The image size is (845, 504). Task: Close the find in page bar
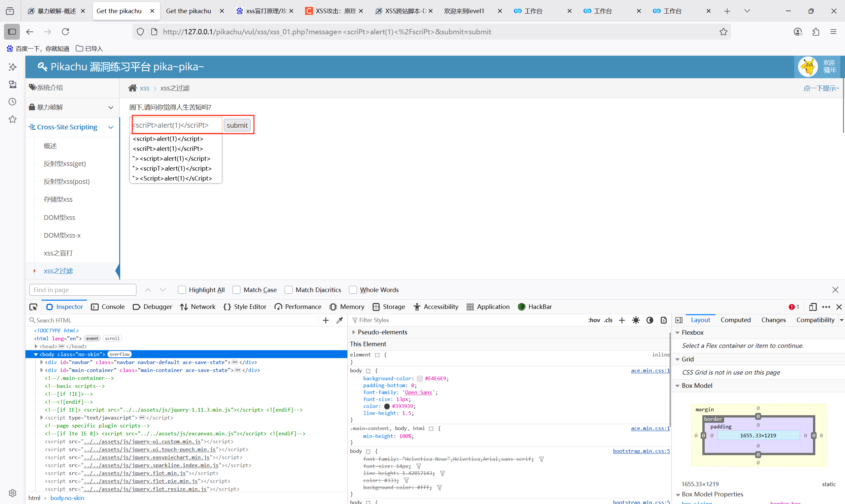point(835,290)
